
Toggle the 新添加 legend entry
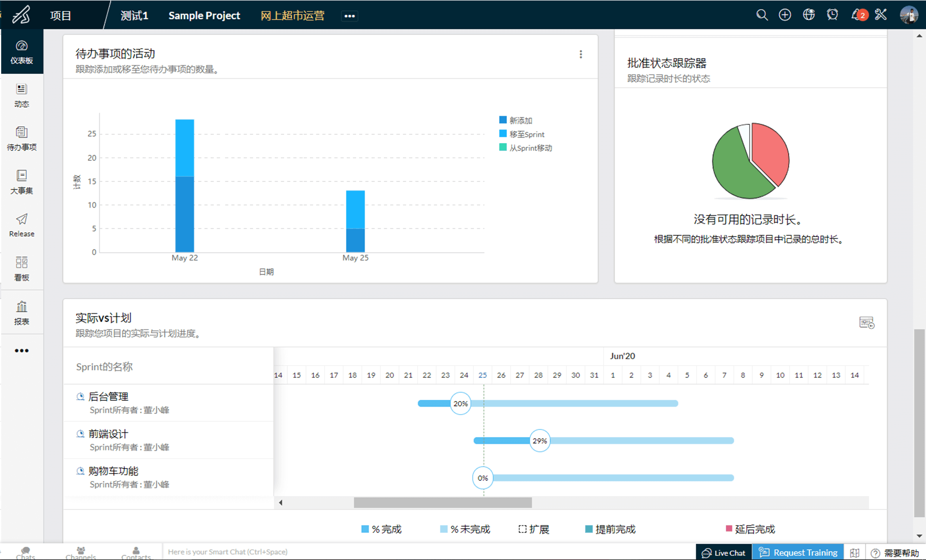coord(516,120)
